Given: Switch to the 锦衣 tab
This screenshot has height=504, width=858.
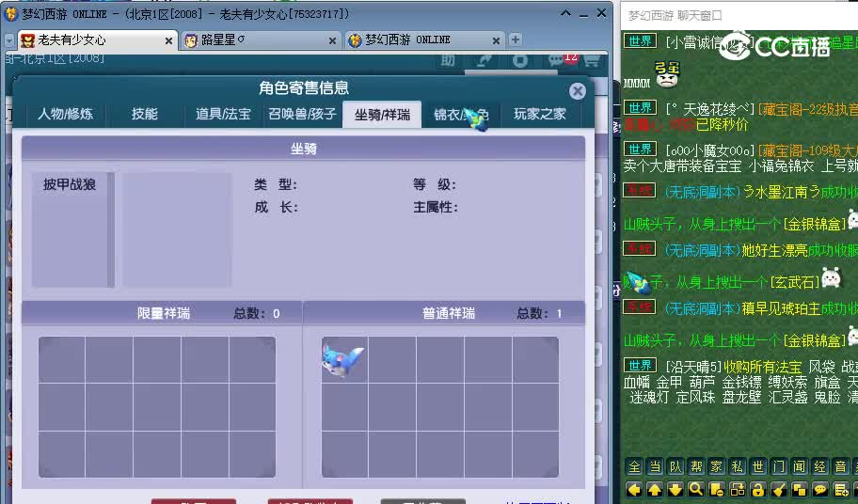Looking at the screenshot, I should click(x=461, y=114).
